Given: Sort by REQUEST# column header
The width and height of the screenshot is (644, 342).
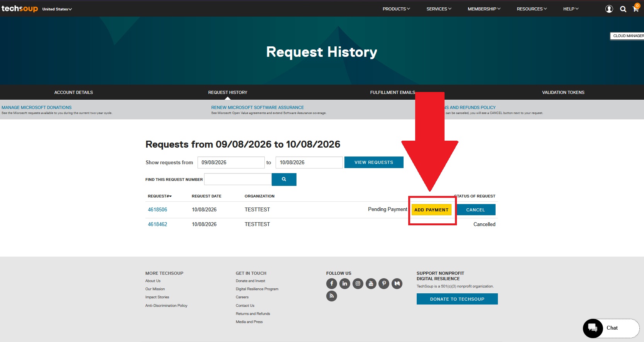Looking at the screenshot, I should pyautogui.click(x=160, y=196).
